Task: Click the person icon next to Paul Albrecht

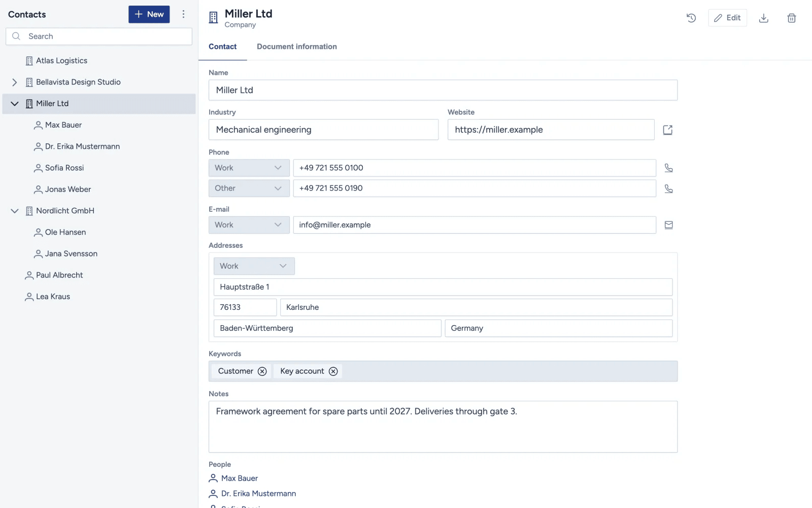Action: [29, 275]
